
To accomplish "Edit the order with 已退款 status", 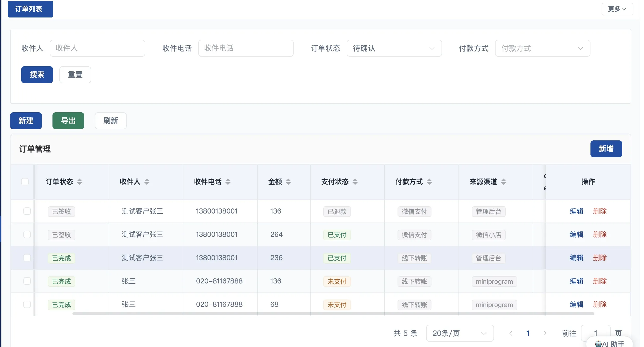I will 577,211.
